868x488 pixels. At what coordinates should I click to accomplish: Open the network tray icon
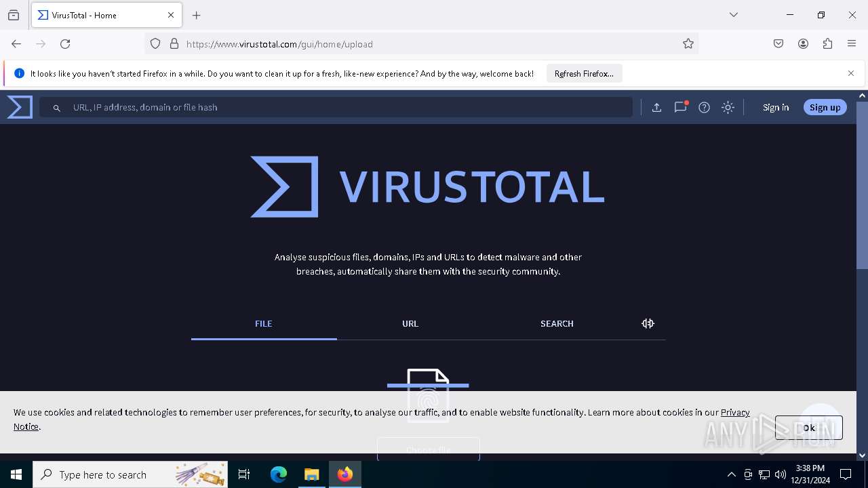[764, 474]
